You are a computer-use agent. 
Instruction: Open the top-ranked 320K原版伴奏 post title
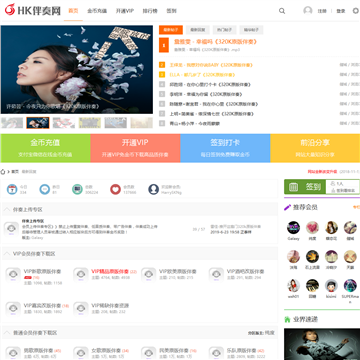(215, 42)
